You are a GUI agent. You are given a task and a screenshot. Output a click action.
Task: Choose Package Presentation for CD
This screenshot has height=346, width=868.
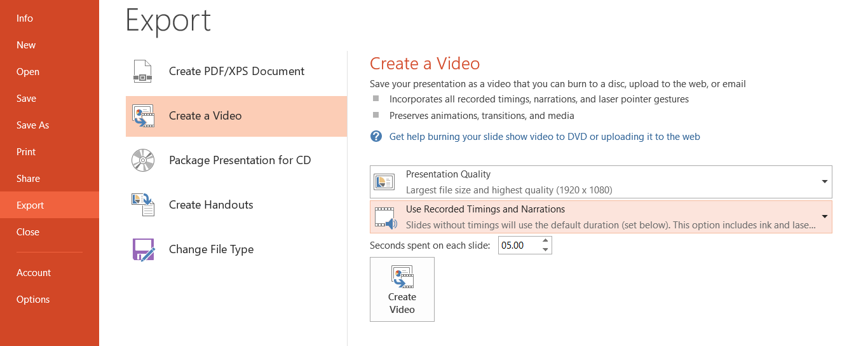tap(236, 160)
